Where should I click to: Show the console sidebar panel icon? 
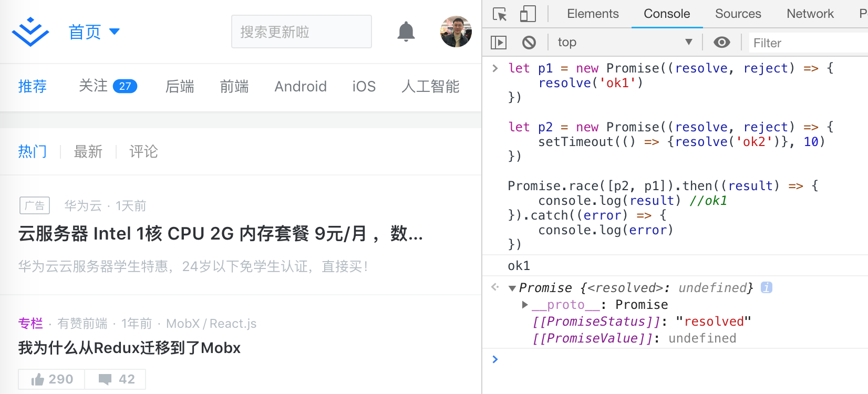click(498, 42)
